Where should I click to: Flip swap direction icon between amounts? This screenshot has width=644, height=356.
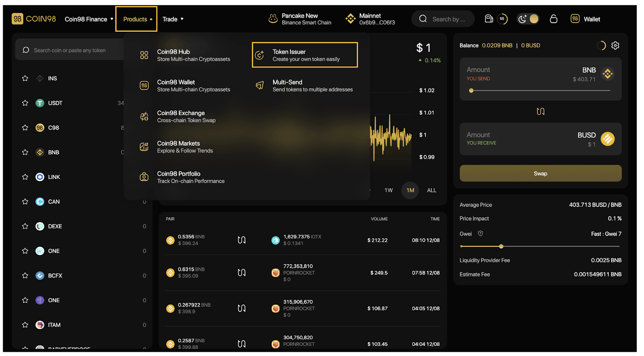pyautogui.click(x=541, y=112)
